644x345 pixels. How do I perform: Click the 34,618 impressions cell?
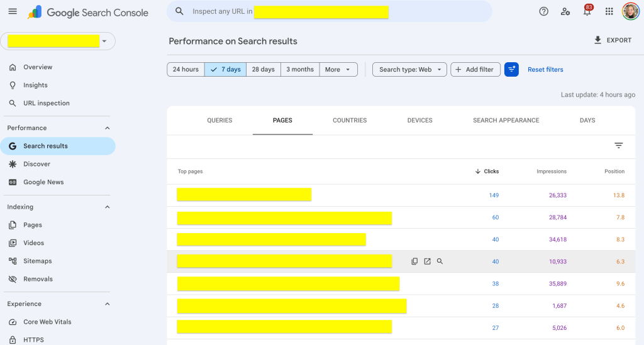pos(558,239)
